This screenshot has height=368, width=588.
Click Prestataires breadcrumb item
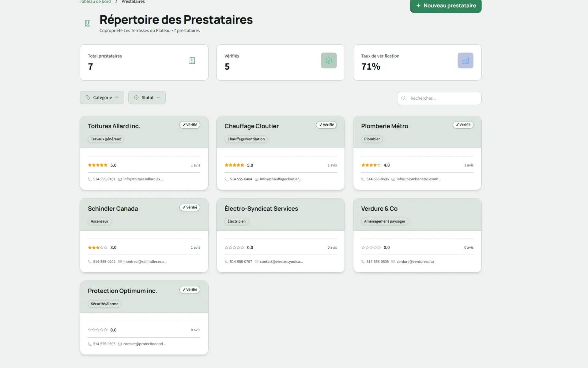tap(133, 2)
